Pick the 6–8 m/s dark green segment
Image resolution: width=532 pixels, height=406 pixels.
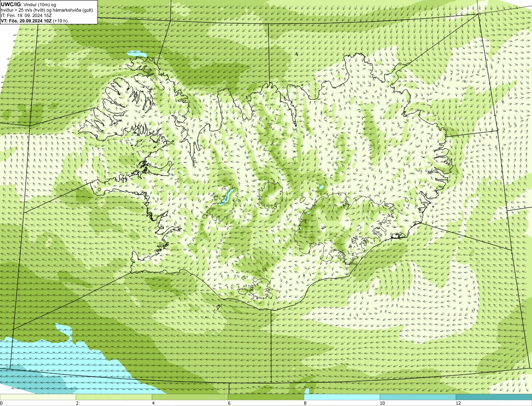[266, 397]
